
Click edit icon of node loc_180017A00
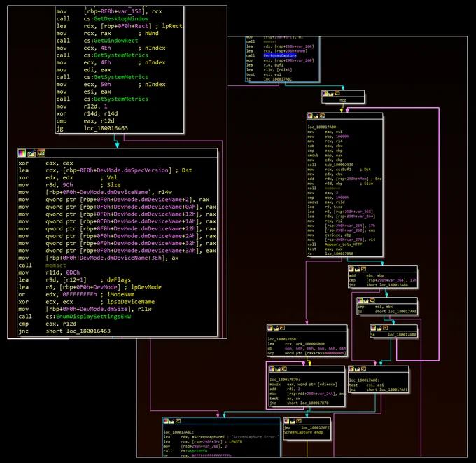pyautogui.click(x=316, y=116)
